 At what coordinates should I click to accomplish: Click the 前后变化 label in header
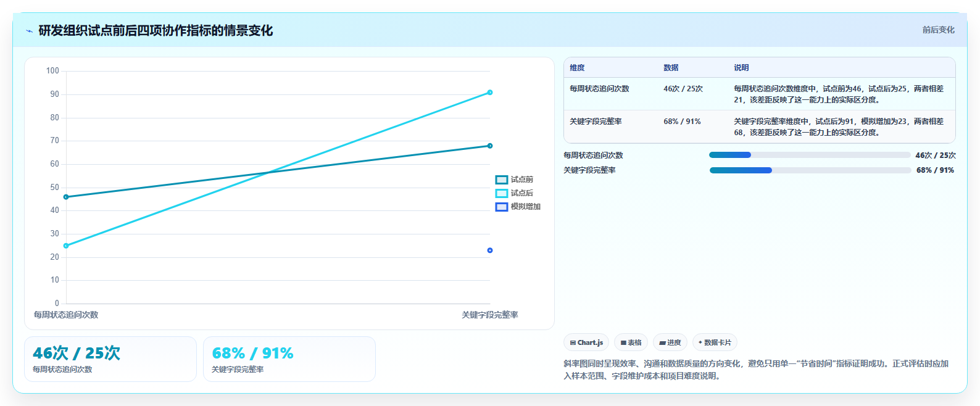[938, 30]
